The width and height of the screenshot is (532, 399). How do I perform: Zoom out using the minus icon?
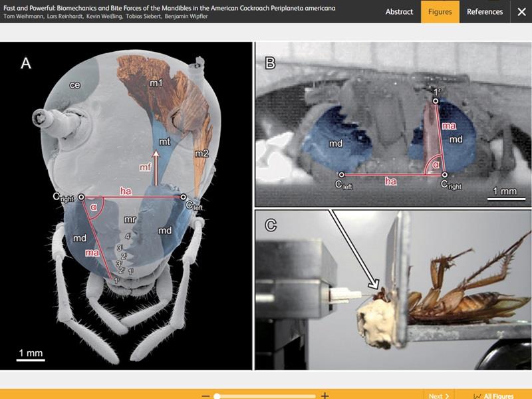[x=205, y=396]
